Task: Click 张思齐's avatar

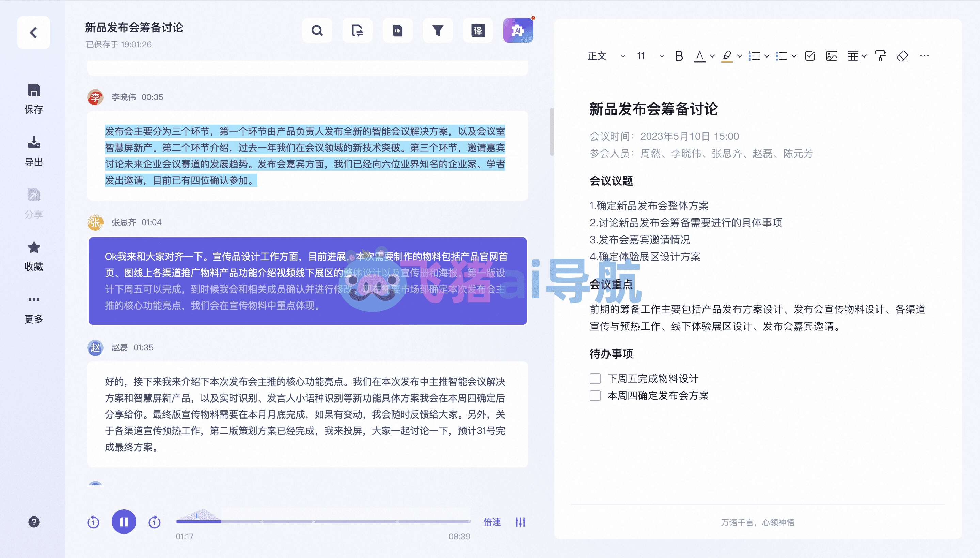Action: click(95, 223)
